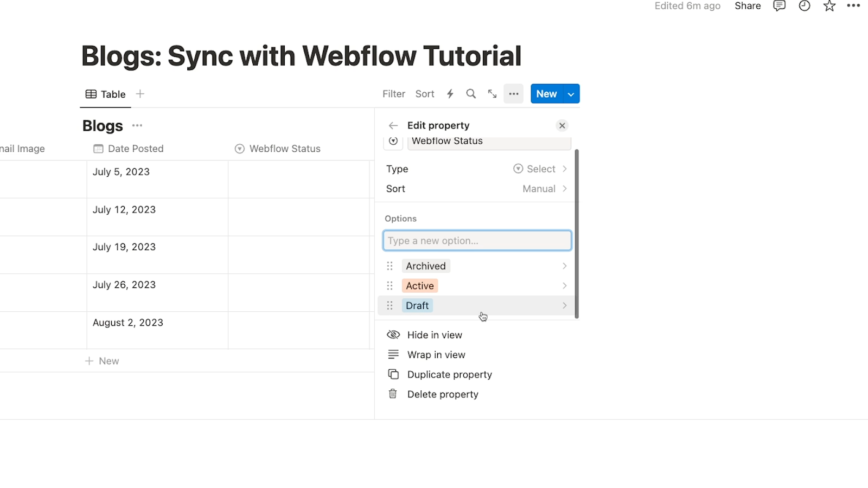Click the gray Archived tag
Image resolution: width=868 pixels, height=488 pixels.
tap(426, 266)
